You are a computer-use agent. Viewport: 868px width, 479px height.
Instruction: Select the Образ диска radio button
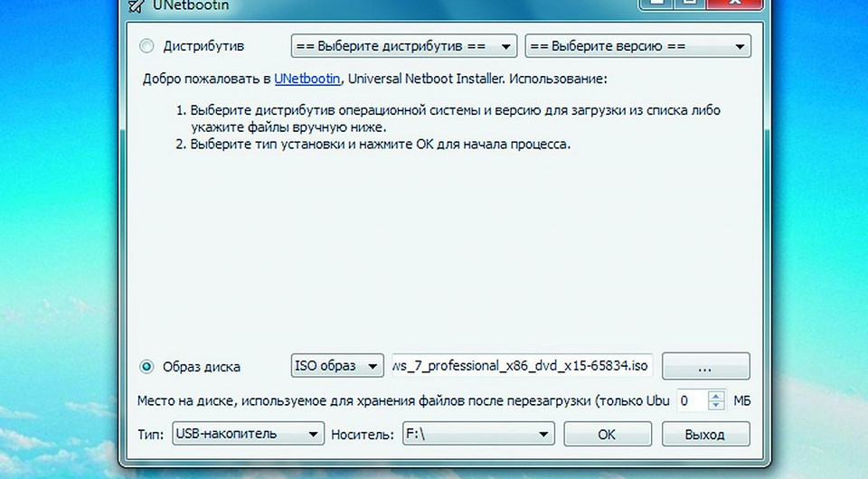tap(147, 367)
